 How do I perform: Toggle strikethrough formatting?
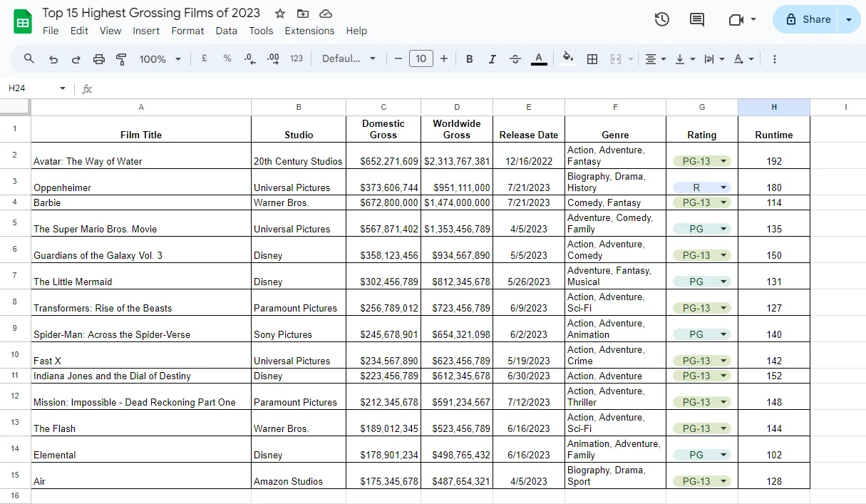pos(515,58)
